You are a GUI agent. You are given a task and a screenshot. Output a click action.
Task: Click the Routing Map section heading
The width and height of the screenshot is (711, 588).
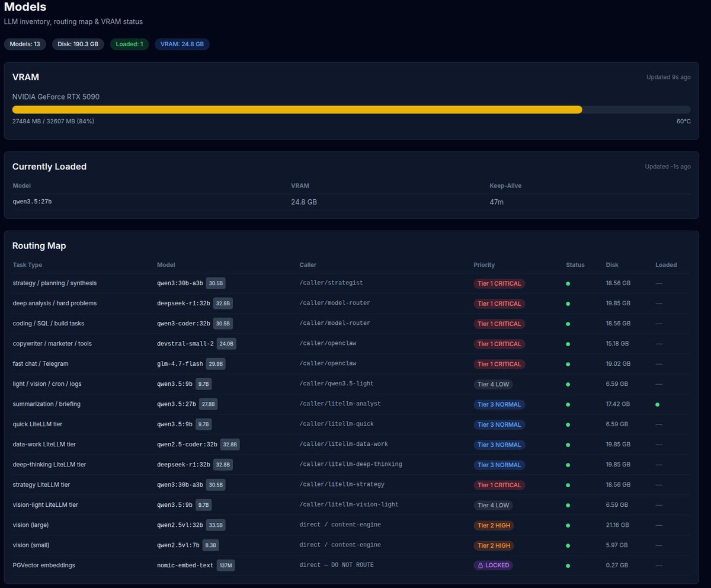pos(39,245)
